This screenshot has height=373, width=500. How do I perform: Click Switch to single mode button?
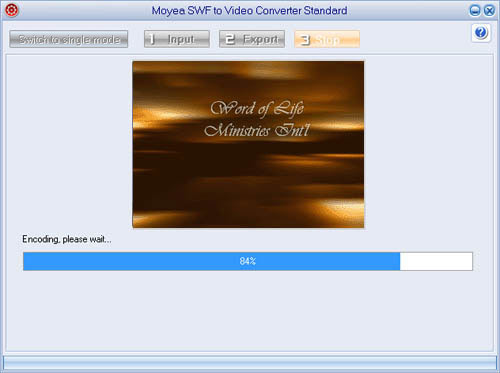pos(69,39)
